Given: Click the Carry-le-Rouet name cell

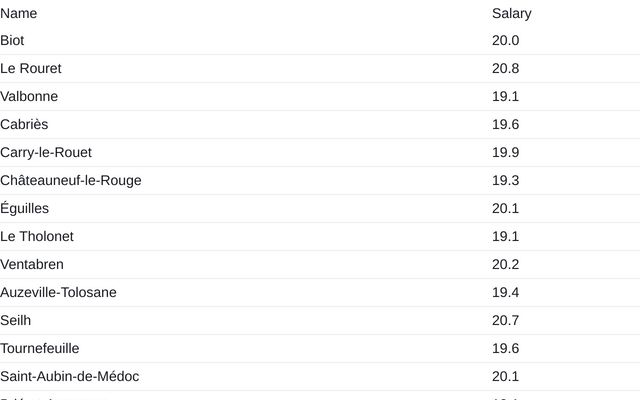Looking at the screenshot, I should pyautogui.click(x=46, y=152).
